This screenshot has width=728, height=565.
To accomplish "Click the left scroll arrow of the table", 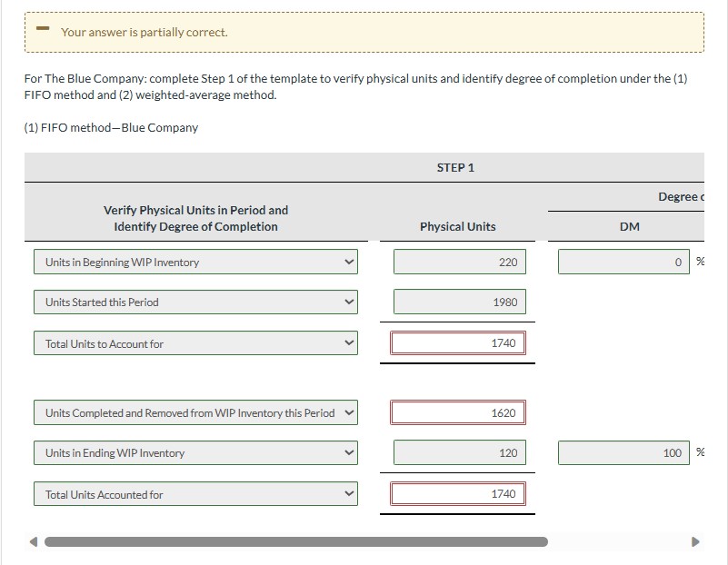I will pos(33,540).
